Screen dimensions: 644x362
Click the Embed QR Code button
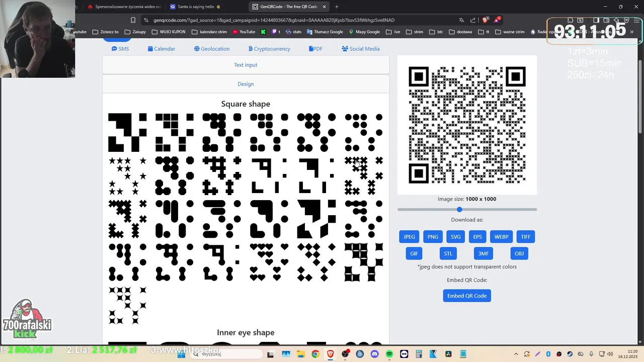click(467, 296)
